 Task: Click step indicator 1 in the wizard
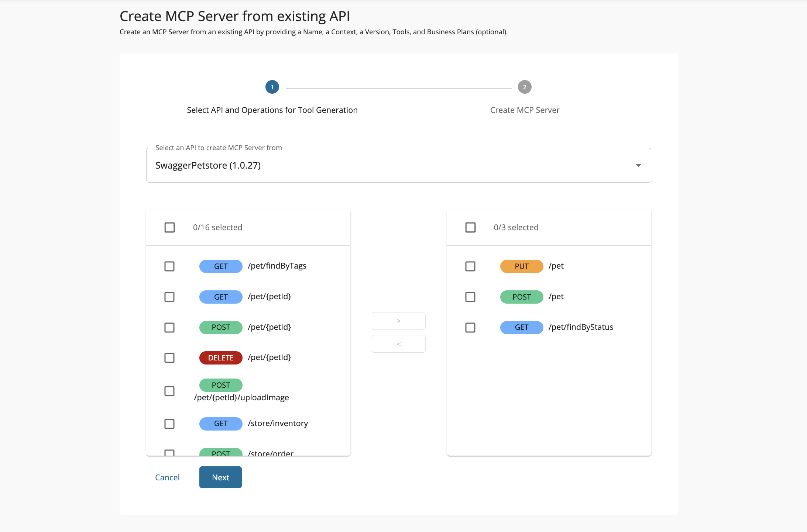[x=272, y=87]
